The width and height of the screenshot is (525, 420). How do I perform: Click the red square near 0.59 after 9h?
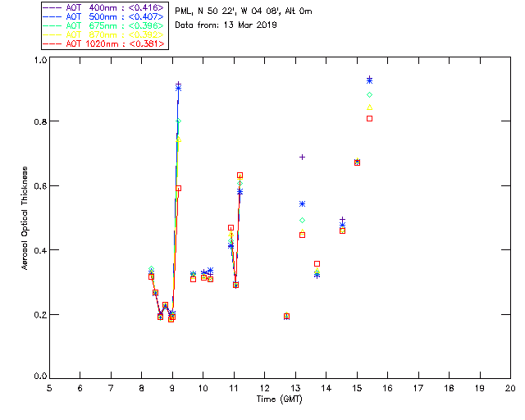[x=179, y=189]
